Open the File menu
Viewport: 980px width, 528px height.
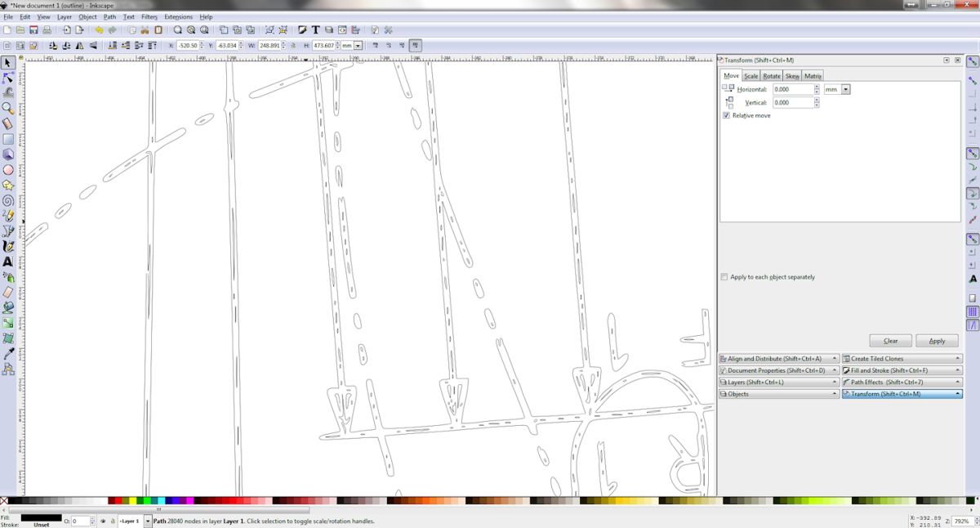click(x=7, y=16)
